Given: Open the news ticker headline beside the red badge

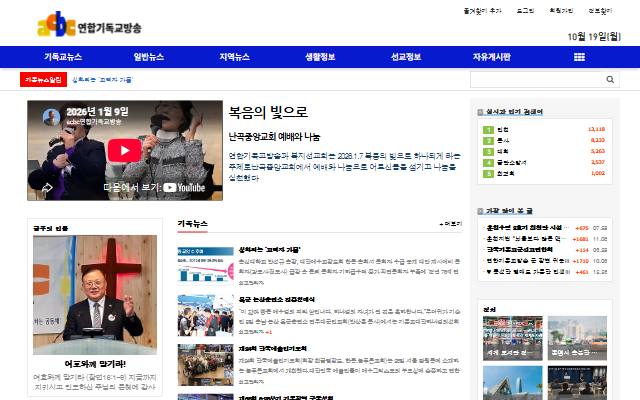Looking at the screenshot, I should (x=102, y=80).
